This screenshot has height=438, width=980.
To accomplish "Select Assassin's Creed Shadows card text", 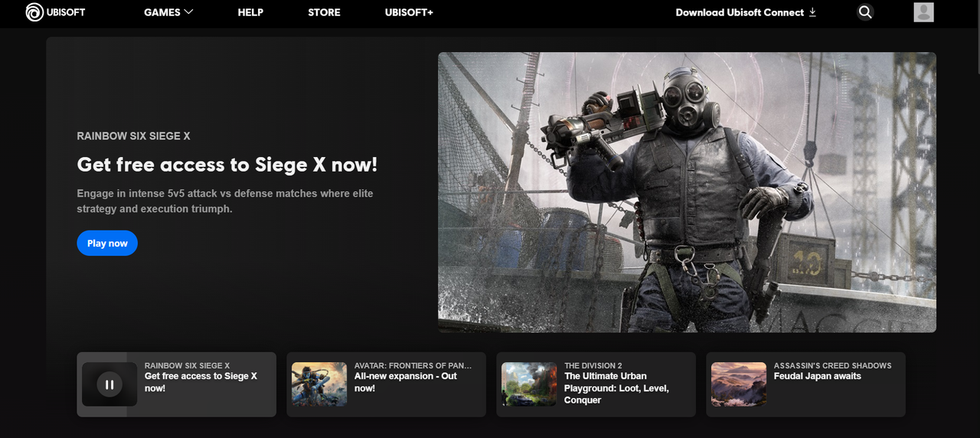I will (832, 371).
